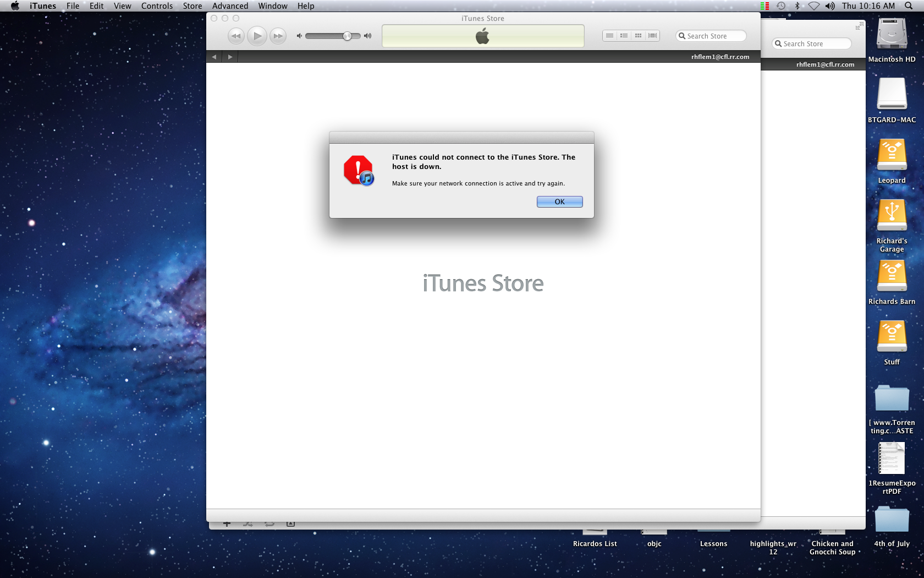Select the Richards Barn drive icon
The width and height of the screenshot is (924, 578).
pyautogui.click(x=892, y=276)
